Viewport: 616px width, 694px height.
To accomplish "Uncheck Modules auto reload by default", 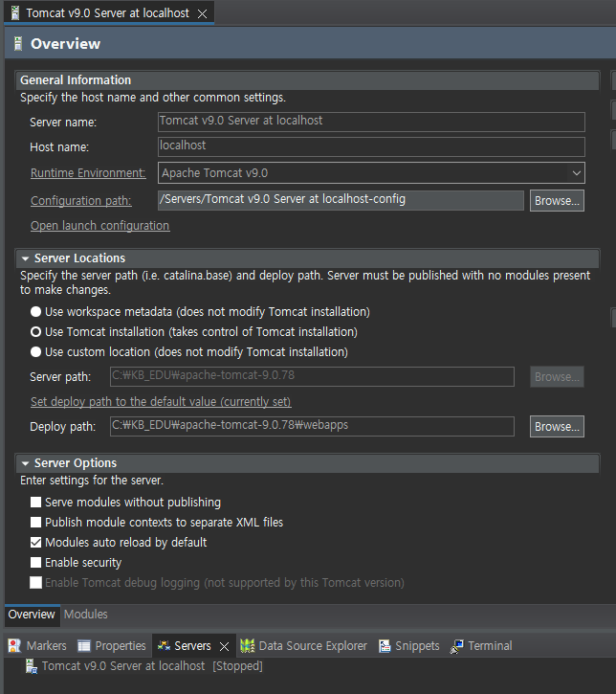I will tap(35, 542).
